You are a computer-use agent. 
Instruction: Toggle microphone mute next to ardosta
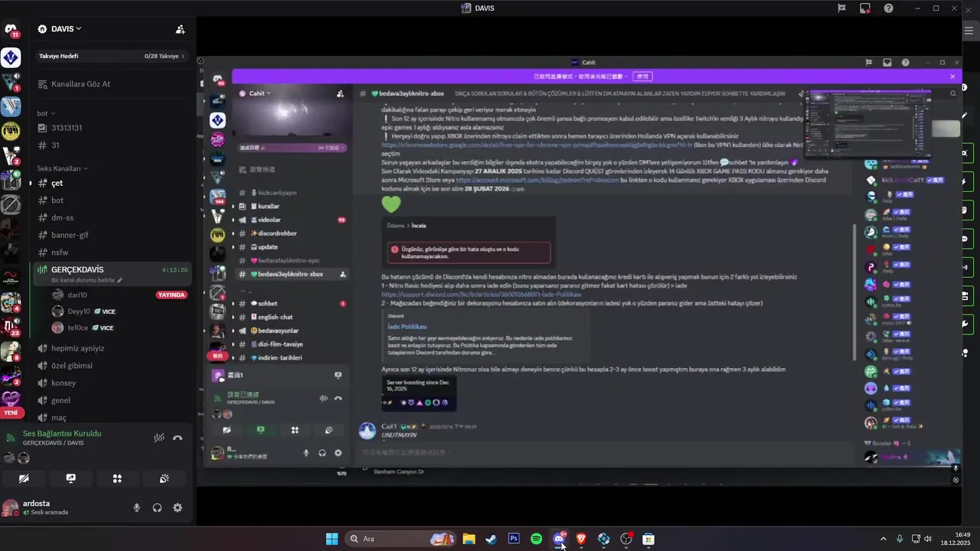(137, 507)
